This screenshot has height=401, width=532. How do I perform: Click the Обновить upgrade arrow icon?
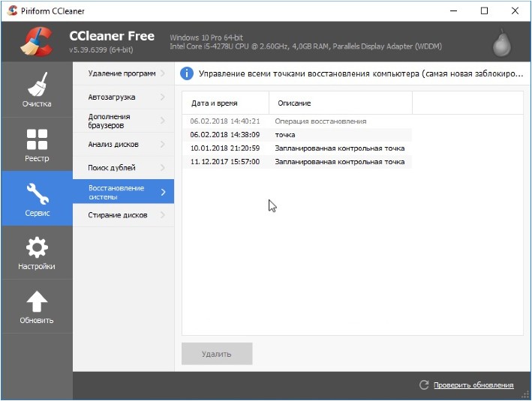coord(37,301)
